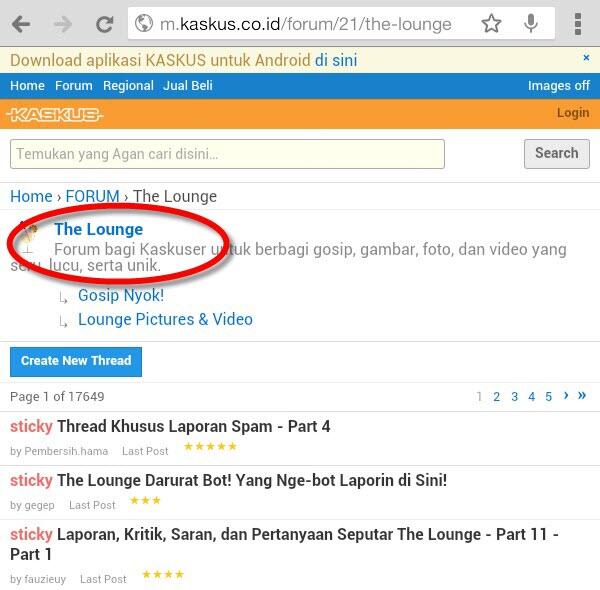Go to page 3
Screen dimensions: 600x590
[x=514, y=397]
